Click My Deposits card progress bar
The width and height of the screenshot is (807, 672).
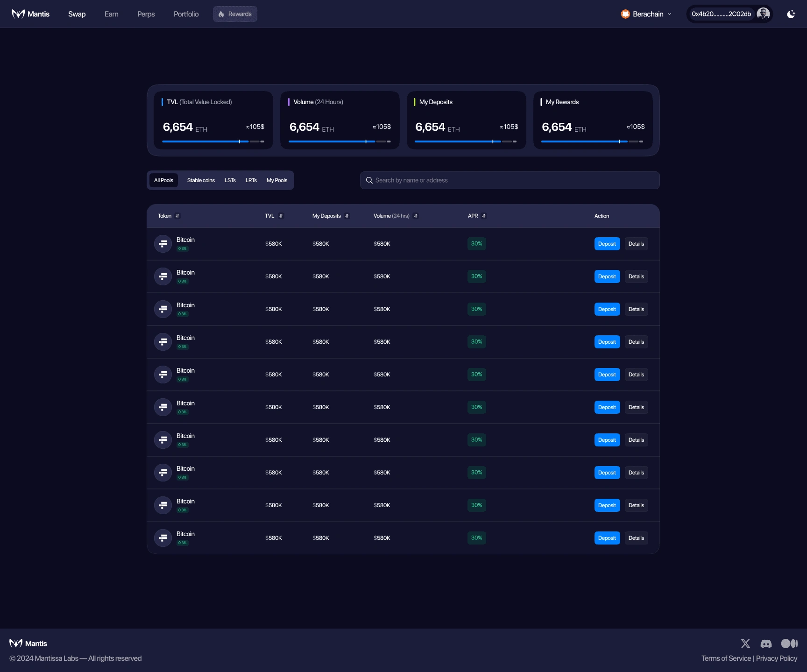pos(466,141)
